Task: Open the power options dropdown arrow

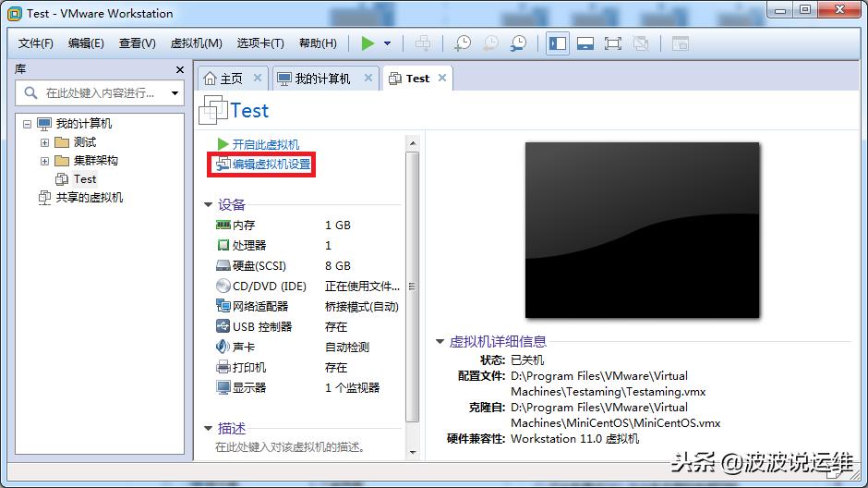Action: (x=388, y=43)
